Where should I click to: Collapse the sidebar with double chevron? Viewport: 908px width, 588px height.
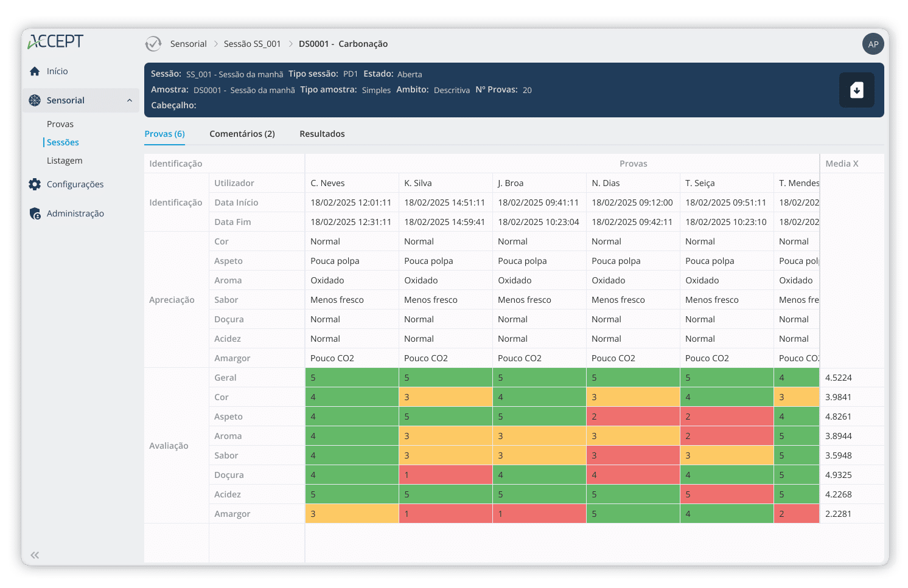[35, 555]
